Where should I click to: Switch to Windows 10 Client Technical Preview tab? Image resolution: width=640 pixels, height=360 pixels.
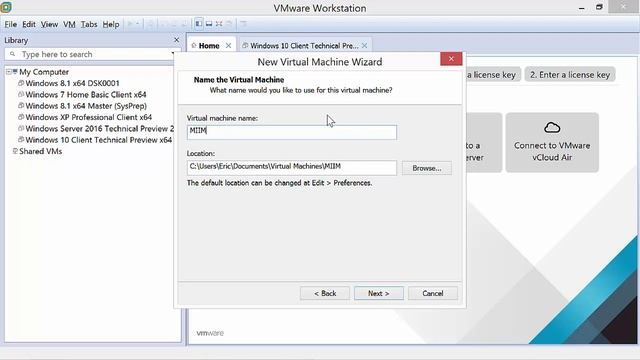(x=304, y=46)
